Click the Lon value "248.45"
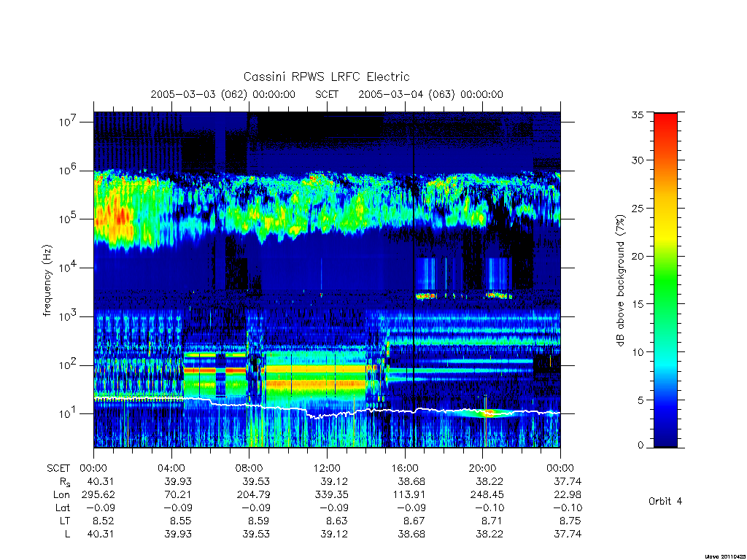Screen dimensions: 747x560 pyautogui.click(x=487, y=495)
